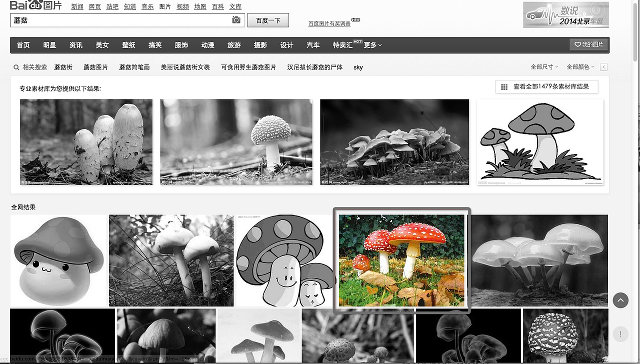Open the highlighted red mushroom thumbnail
Screen dimensions: 640x364
point(402,259)
